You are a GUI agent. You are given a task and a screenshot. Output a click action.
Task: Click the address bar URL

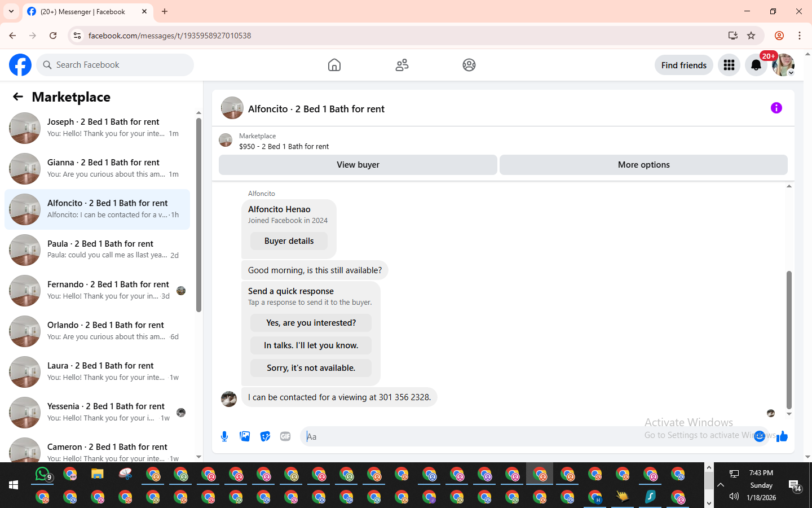pyautogui.click(x=170, y=36)
